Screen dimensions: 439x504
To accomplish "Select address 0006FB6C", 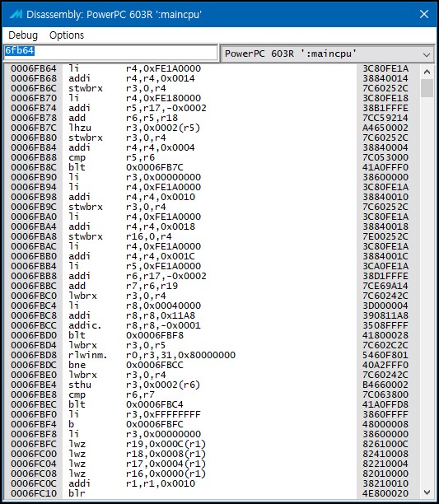I will (x=34, y=88).
